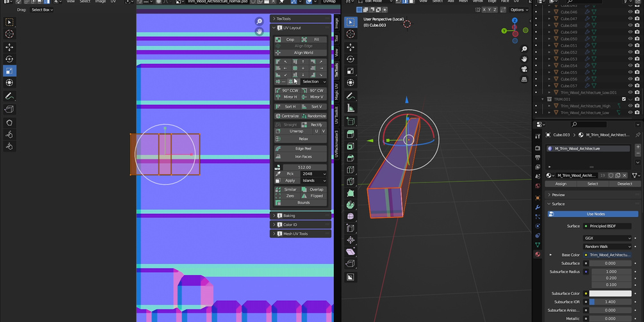644x322 pixels.
Task: Click the unlink material X button
Action: (626, 175)
